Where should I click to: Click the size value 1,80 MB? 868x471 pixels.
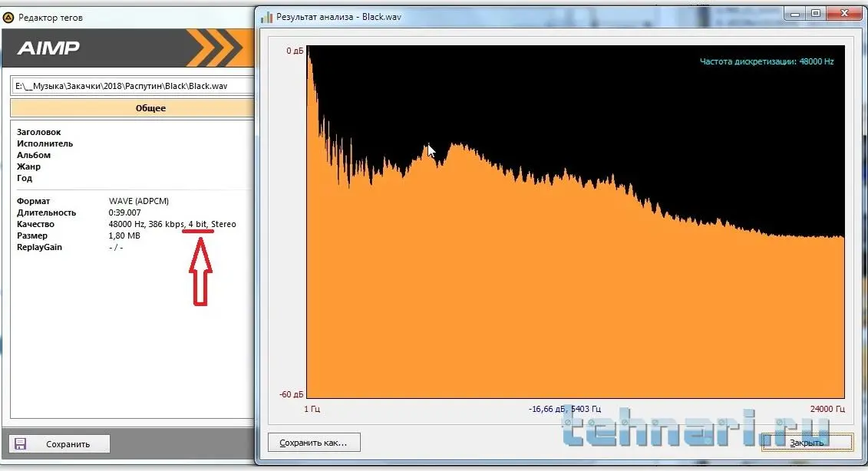click(124, 235)
